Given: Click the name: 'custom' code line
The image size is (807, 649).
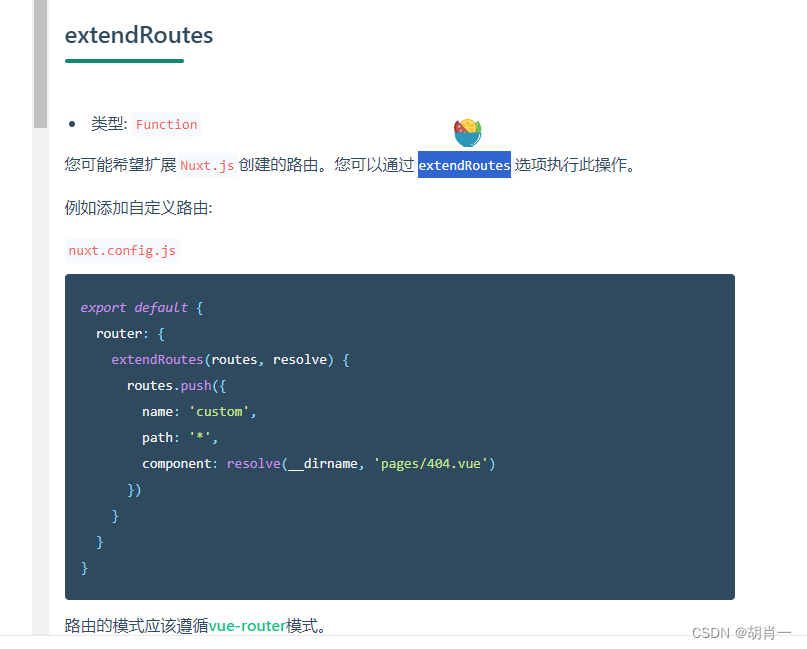Looking at the screenshot, I should 199,412.
